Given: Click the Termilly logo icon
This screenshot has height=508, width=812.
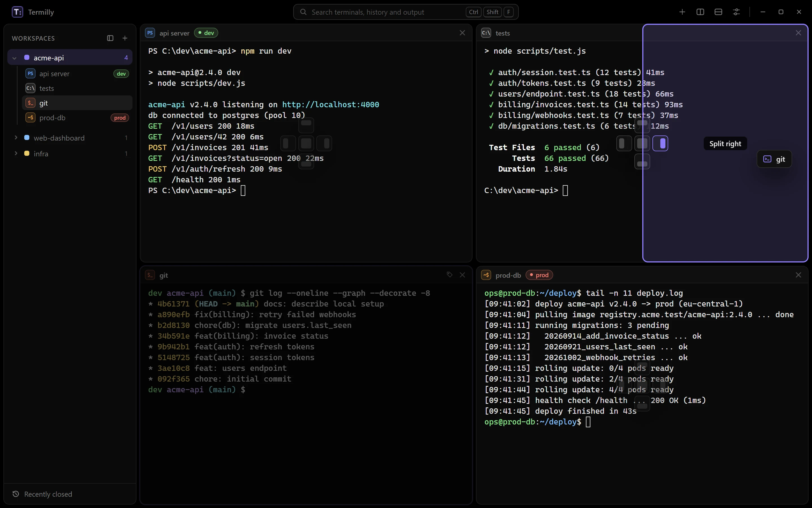Looking at the screenshot, I should [17, 12].
